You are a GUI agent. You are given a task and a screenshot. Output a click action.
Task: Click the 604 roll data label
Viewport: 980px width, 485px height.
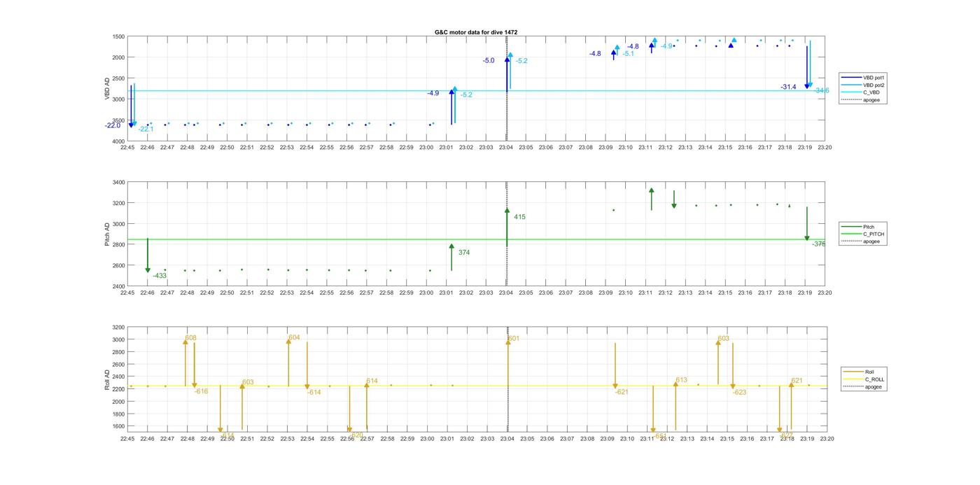tap(294, 337)
